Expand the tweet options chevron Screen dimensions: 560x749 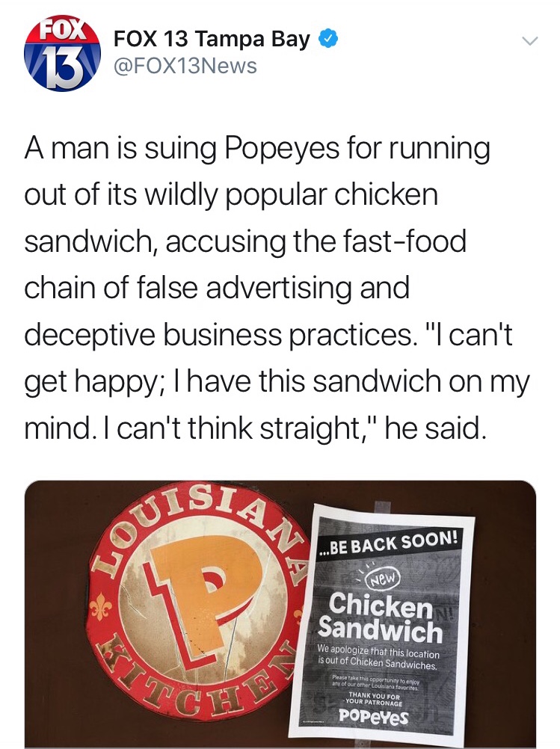click(529, 42)
